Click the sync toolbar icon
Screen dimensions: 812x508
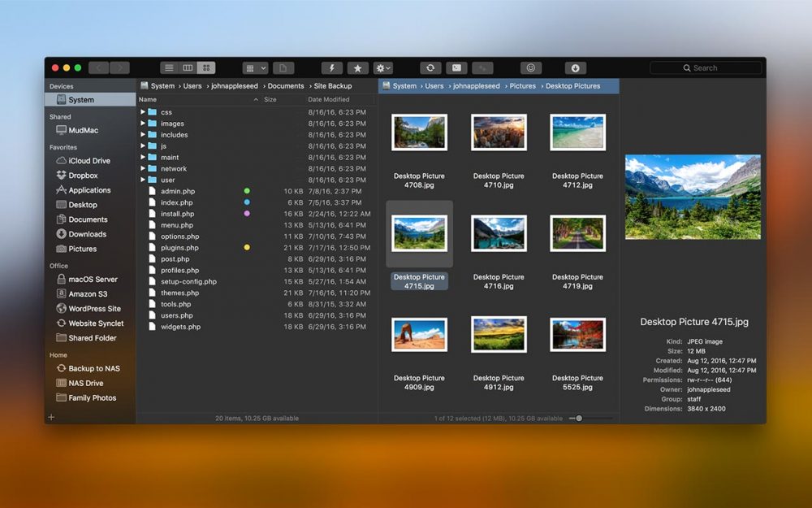tap(430, 67)
